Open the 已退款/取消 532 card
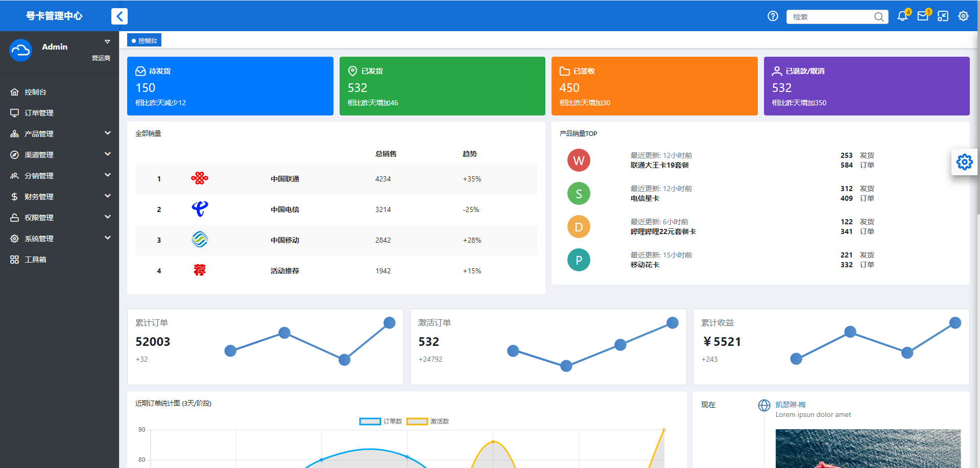 pyautogui.click(x=867, y=86)
